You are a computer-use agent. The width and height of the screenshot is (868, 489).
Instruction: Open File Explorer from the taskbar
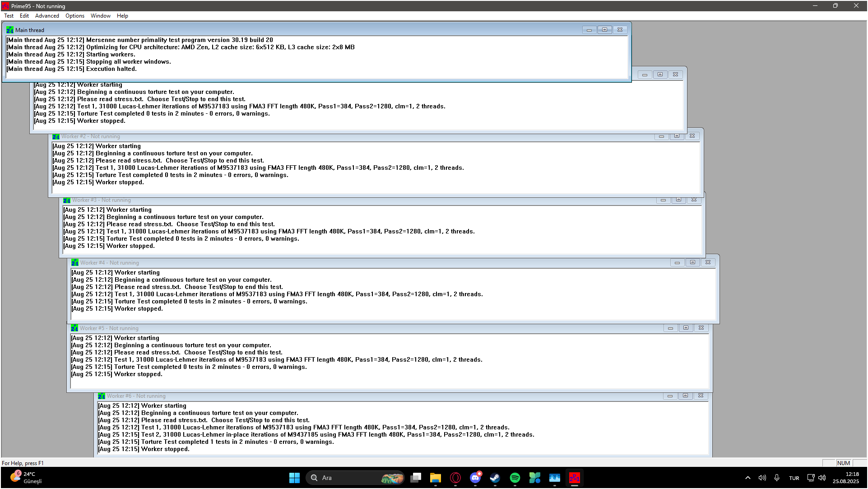click(435, 478)
